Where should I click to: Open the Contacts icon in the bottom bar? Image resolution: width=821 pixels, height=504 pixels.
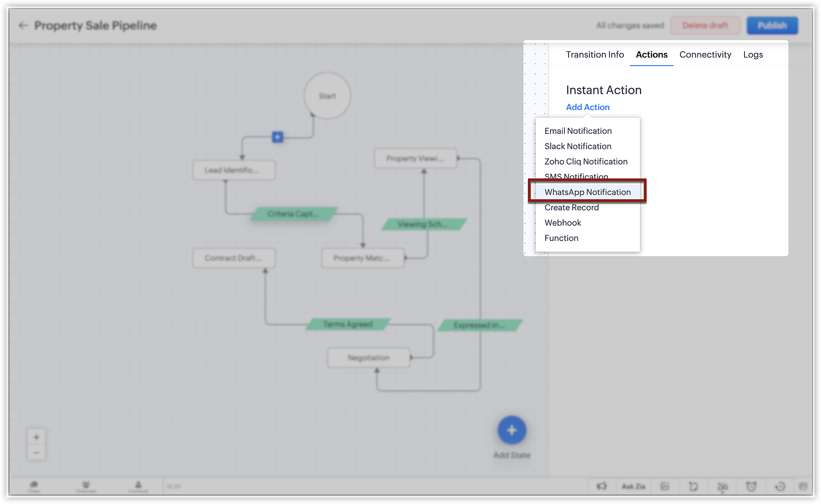138,486
